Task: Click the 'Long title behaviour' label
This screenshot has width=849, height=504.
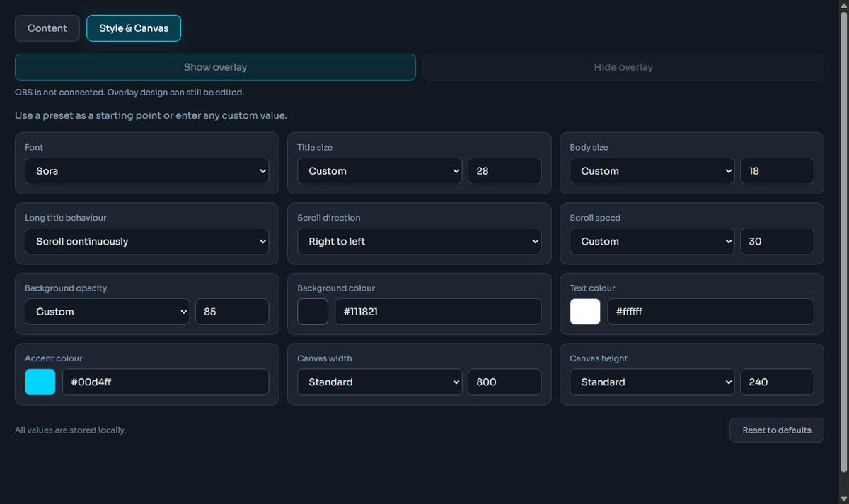Action: coord(66,218)
